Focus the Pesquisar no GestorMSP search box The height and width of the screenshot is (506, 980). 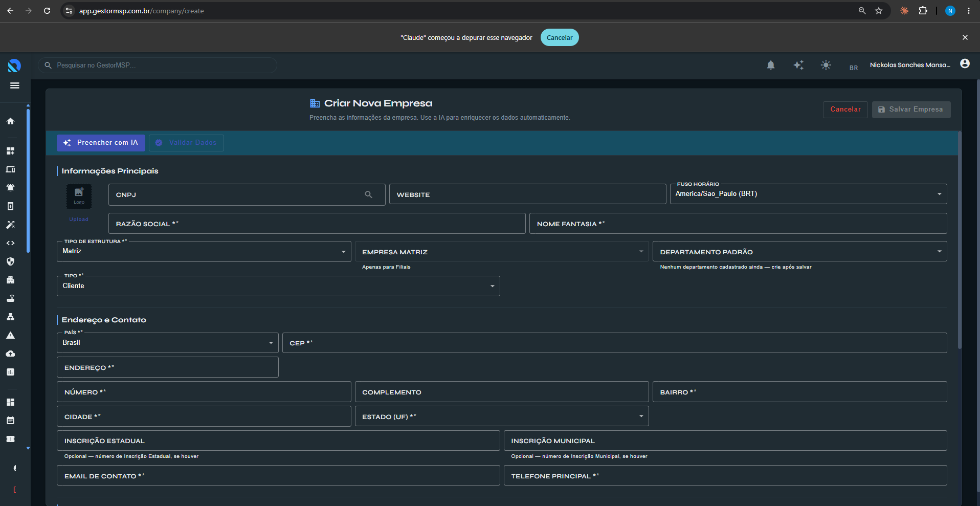[158, 65]
